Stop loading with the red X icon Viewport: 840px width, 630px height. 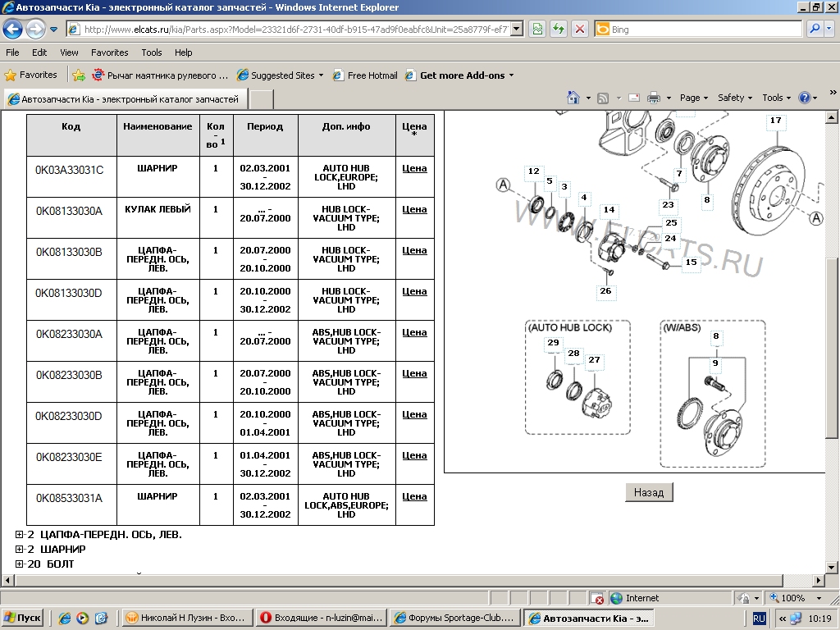click(580, 30)
